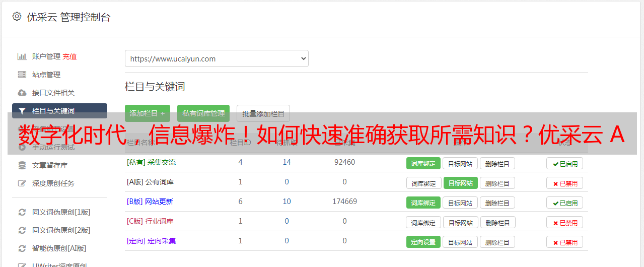Image resolution: width=644 pixels, height=267 pixels.
Task: Click 定向设置 for the 定向采集 row
Action: click(x=423, y=242)
